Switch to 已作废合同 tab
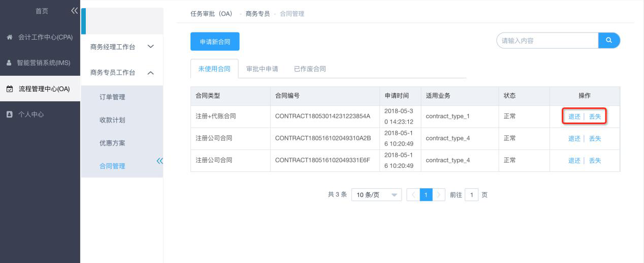The height and width of the screenshot is (263, 644). (x=310, y=69)
